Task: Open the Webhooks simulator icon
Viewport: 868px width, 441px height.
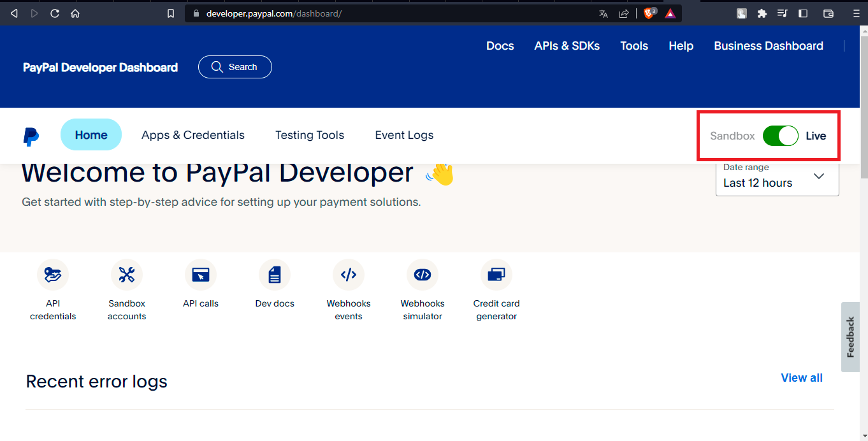Action: [x=423, y=275]
